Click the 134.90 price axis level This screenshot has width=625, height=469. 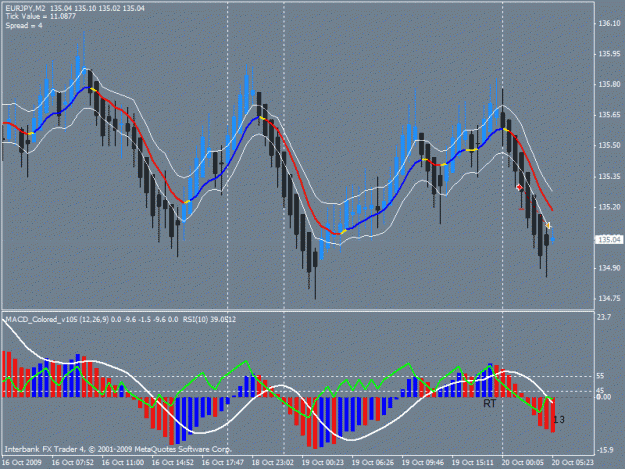(609, 268)
